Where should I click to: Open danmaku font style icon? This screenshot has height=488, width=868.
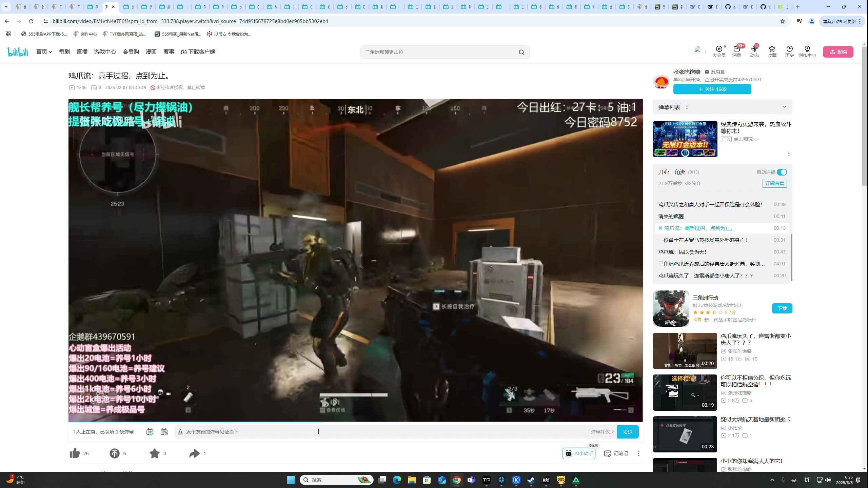pyautogui.click(x=180, y=432)
